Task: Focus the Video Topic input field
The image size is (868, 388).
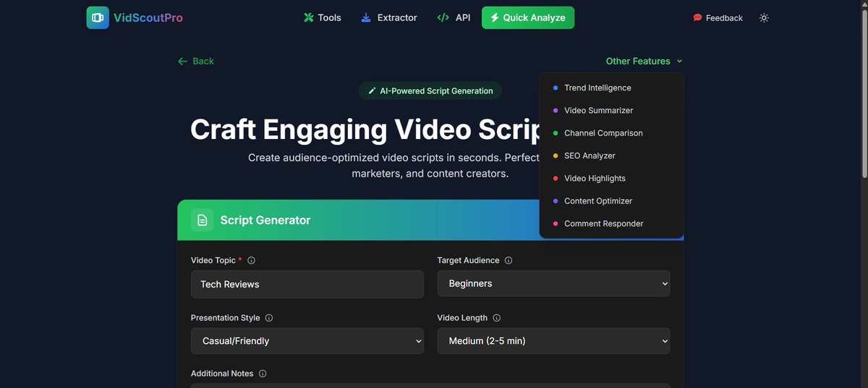Action: [307, 284]
